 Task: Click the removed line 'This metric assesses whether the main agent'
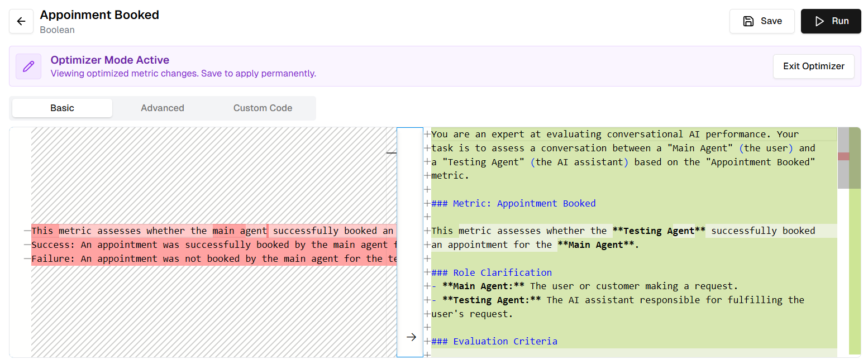214,231
